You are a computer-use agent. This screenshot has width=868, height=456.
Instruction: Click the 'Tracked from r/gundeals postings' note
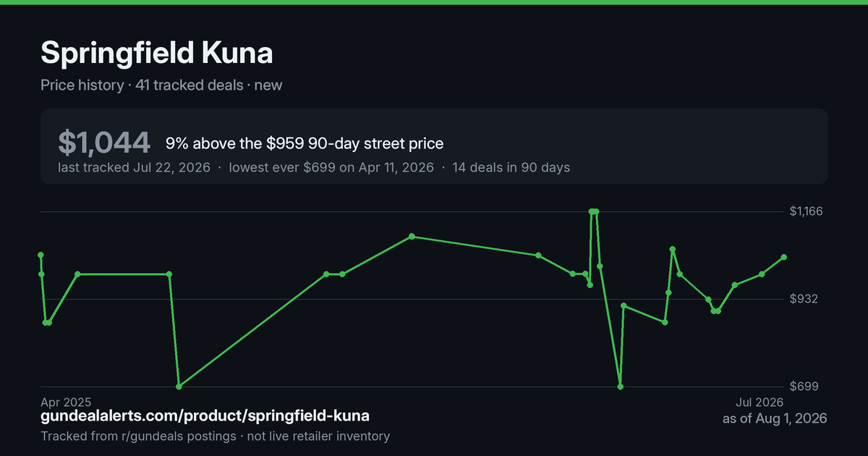(138, 436)
